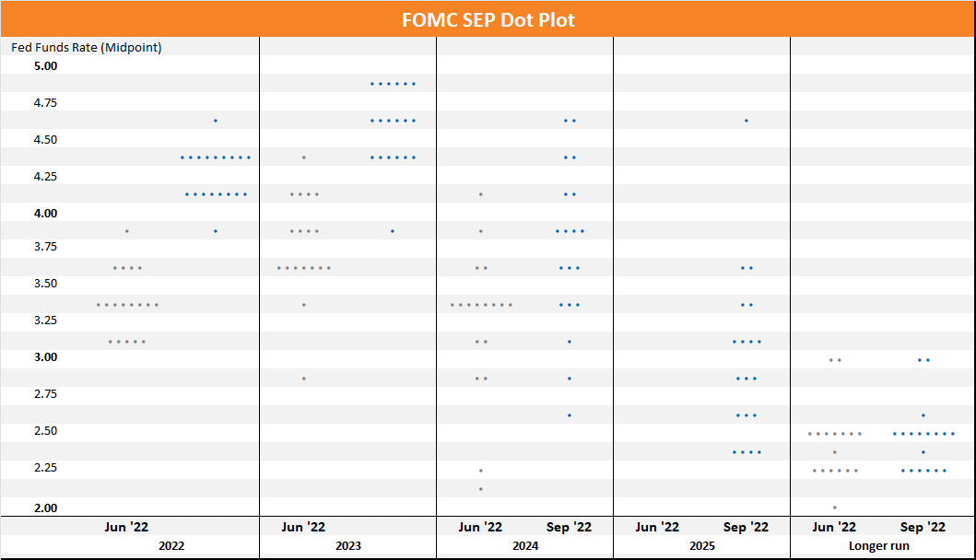Click the Jun '22 label above 2023
This screenshot has height=560, width=976.
coord(303,527)
